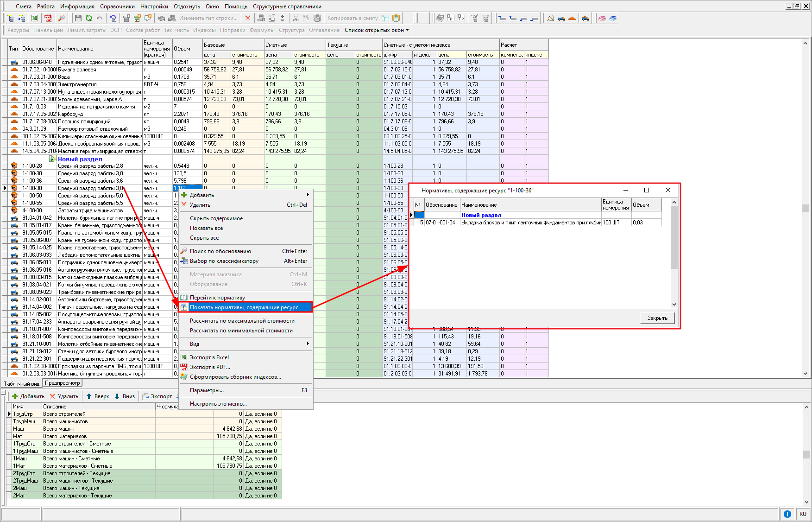Screen dimensions: 812x522
Task: Click the 'Вверх' button in bottom panel
Action: pyautogui.click(x=98, y=396)
